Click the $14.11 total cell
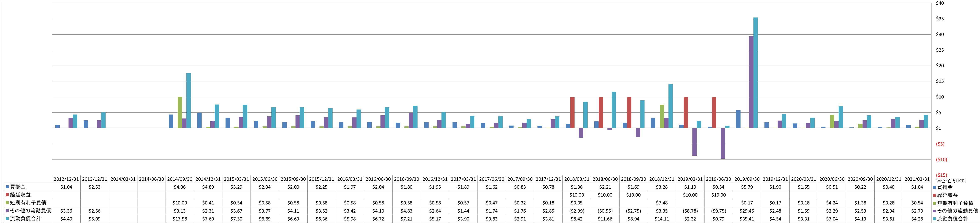This screenshot has height=223, width=980. point(662,219)
